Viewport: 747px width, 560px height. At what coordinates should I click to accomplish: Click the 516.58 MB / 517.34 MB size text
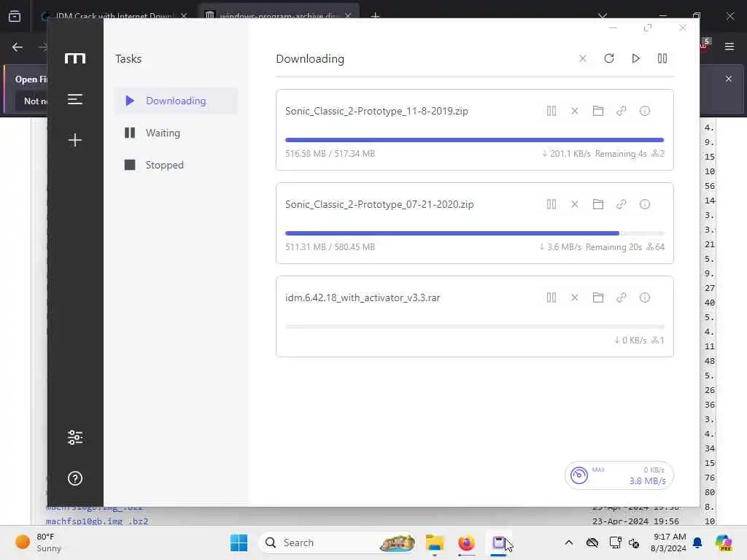330,154
